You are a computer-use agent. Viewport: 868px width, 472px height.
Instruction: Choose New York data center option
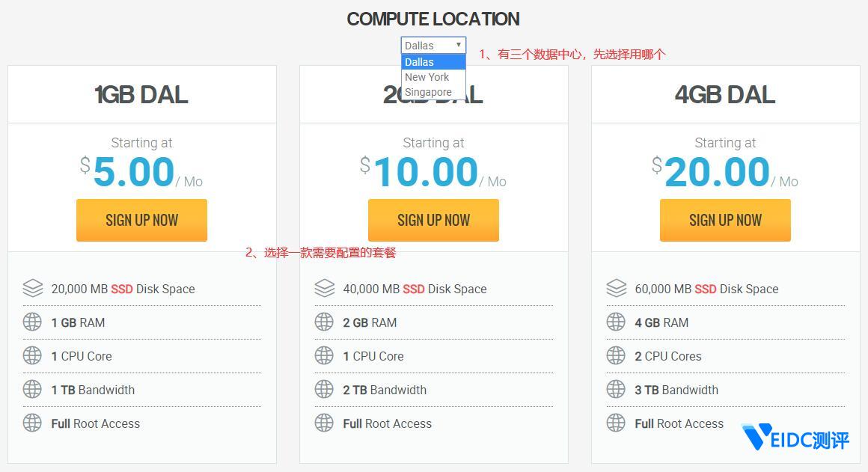click(x=427, y=77)
